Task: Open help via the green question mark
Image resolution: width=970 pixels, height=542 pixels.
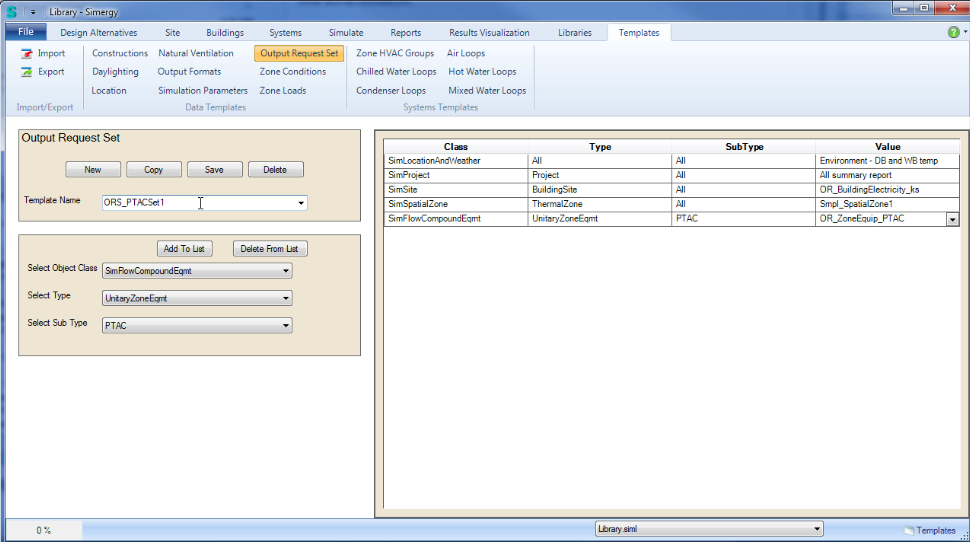Action: pyautogui.click(x=953, y=32)
